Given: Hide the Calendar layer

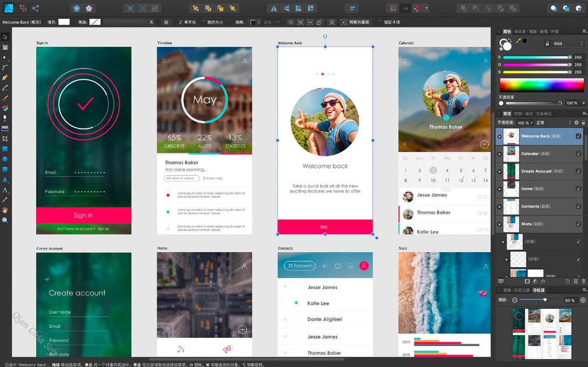Looking at the screenshot, I should pos(578,154).
